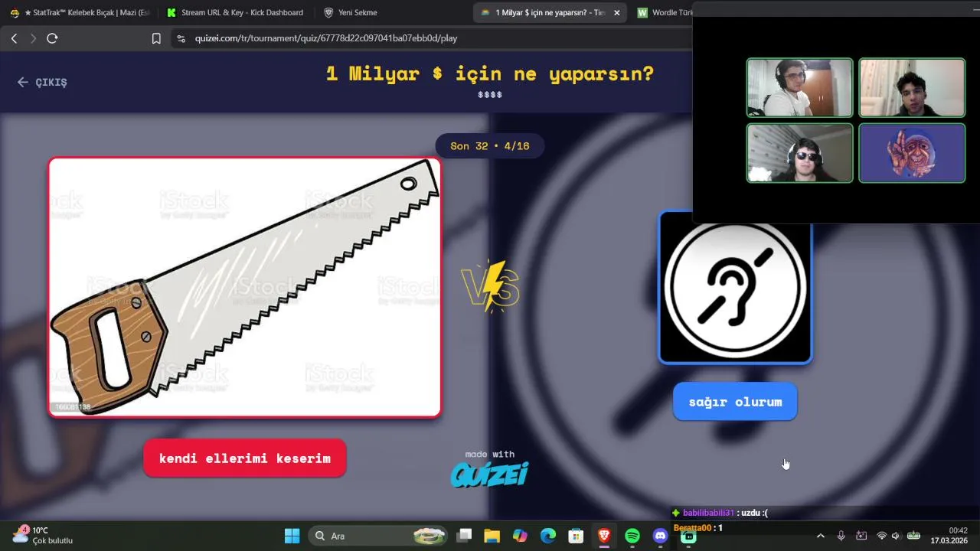This screenshot has height=551, width=980.
Task: Click the top-right webcam participant tile
Action: pyautogui.click(x=912, y=88)
